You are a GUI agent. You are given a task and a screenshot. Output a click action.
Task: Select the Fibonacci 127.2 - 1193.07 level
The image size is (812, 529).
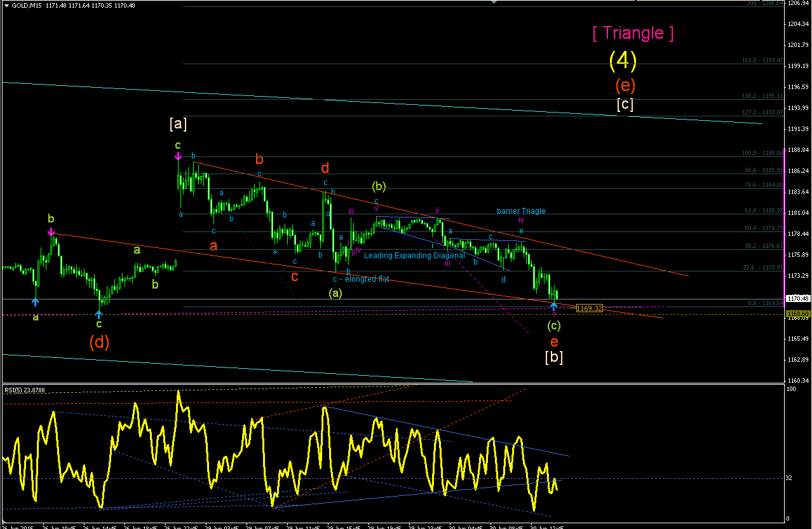[762, 112]
